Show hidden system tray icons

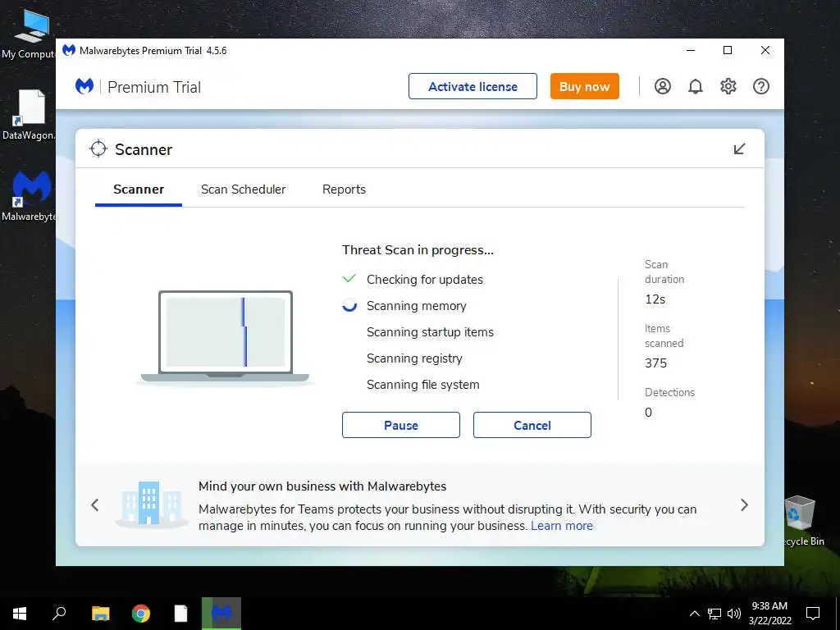[694, 614]
